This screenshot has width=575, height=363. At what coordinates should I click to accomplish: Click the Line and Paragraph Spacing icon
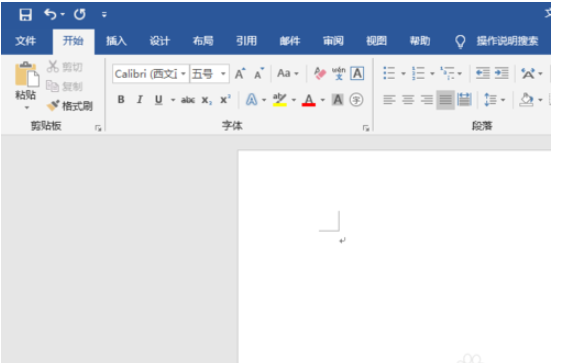point(491,100)
